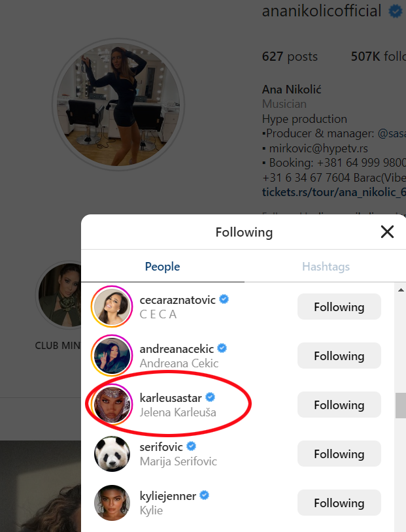406x532 pixels.
Task: Select the People tab
Action: (x=162, y=267)
